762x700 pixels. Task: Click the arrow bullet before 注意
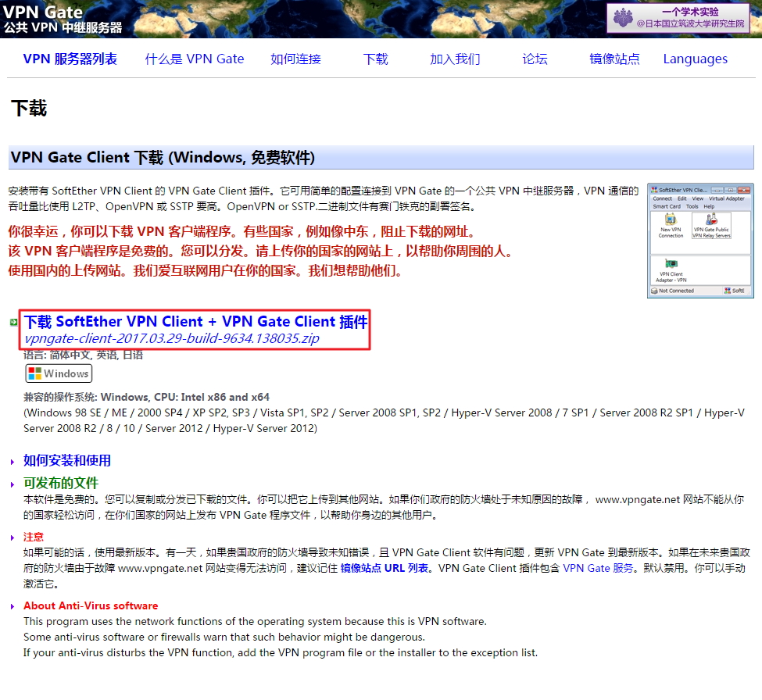tap(13, 537)
